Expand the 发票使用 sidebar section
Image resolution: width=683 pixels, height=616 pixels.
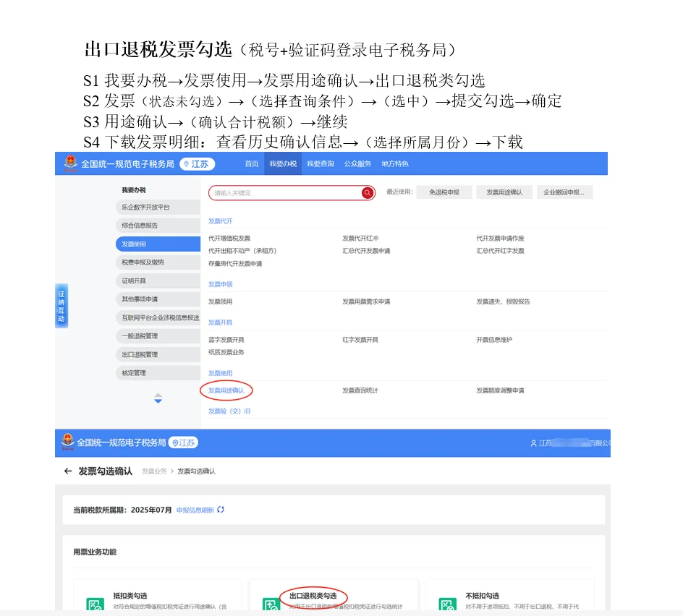point(158,244)
